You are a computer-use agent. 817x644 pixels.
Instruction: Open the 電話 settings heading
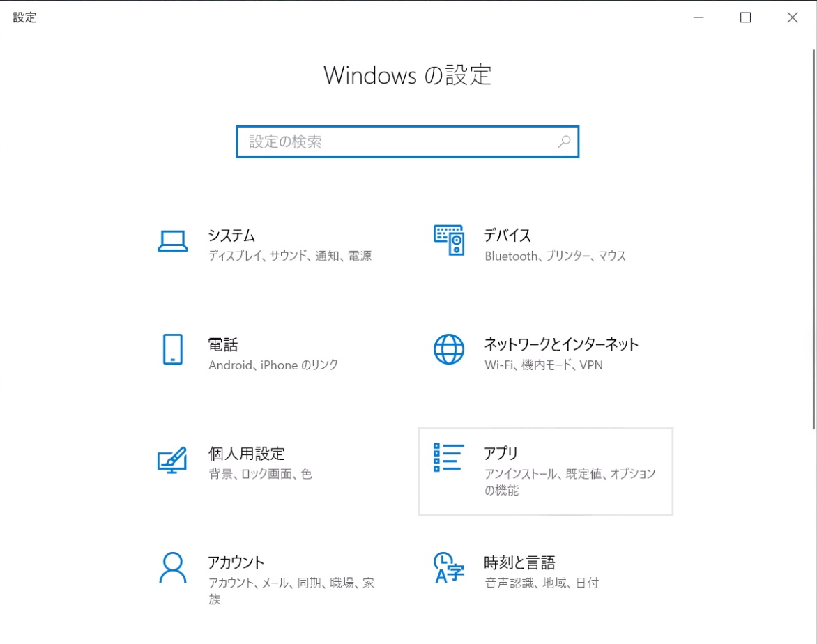pyautogui.click(x=223, y=344)
